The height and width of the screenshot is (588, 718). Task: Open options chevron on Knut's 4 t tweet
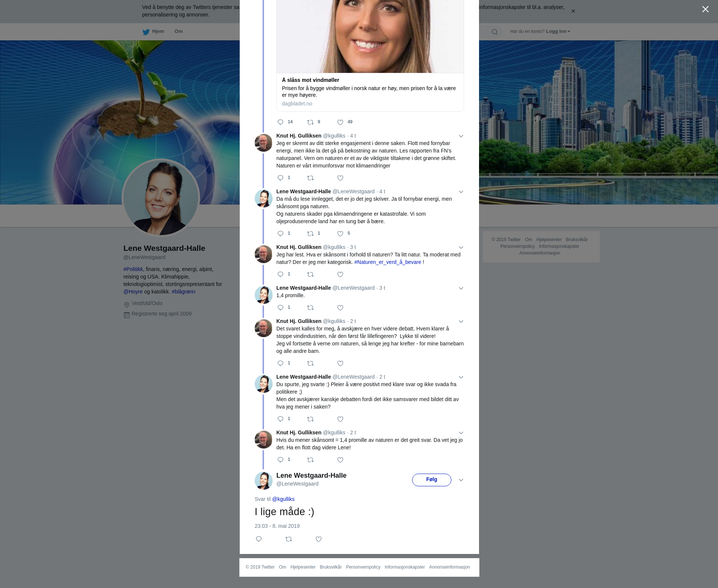(x=461, y=136)
